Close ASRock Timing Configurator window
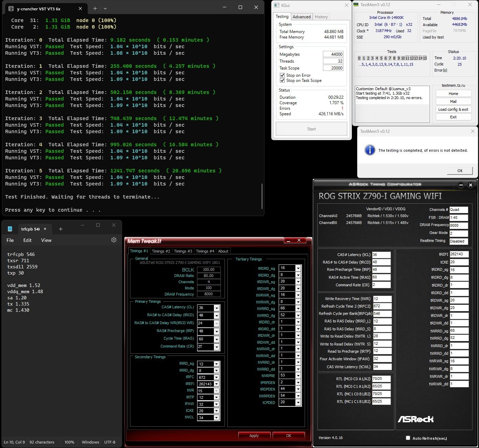 pyautogui.click(x=470, y=185)
